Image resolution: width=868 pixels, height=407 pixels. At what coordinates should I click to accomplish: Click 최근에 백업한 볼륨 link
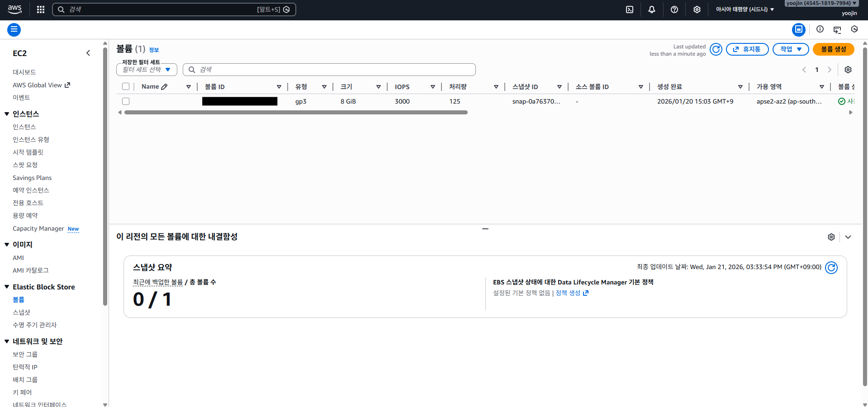pos(158,282)
